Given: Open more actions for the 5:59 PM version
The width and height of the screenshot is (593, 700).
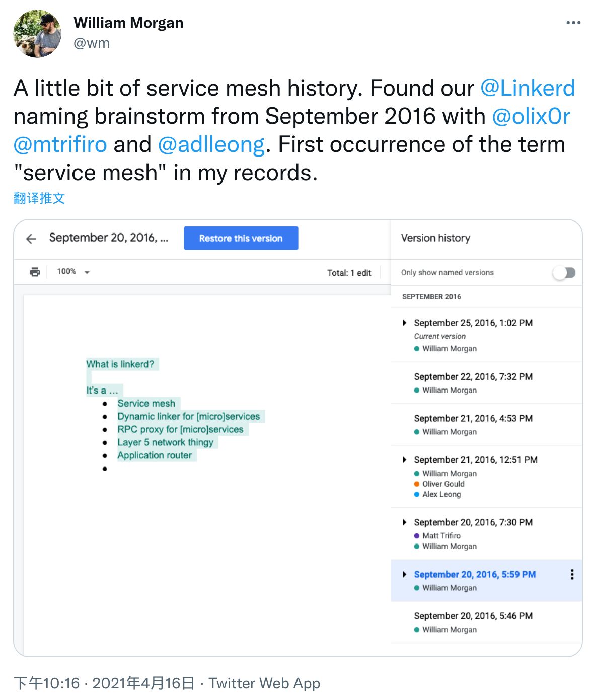Looking at the screenshot, I should coord(572,574).
